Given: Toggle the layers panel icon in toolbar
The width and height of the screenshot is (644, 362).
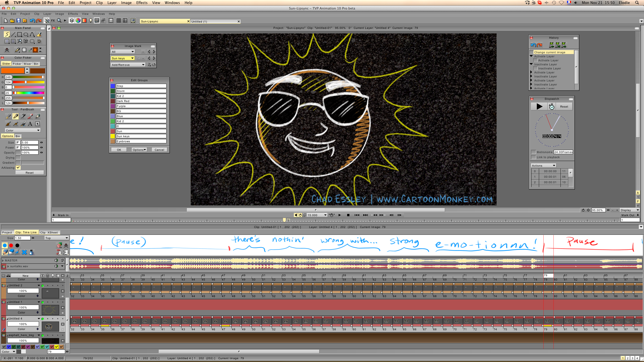Looking at the screenshot, I should coord(72,20).
